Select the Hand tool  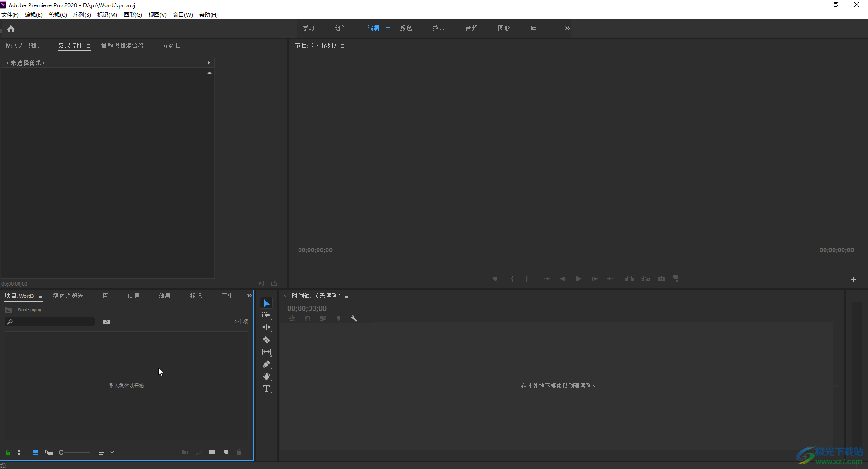click(x=266, y=376)
